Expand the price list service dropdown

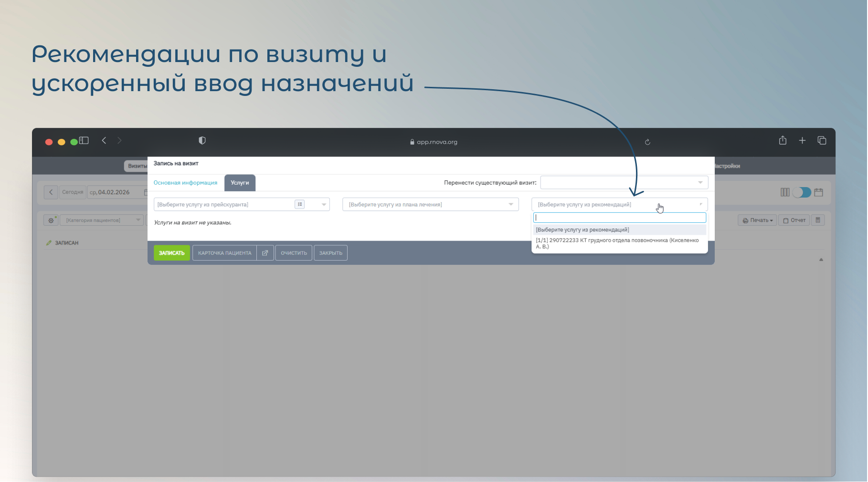tap(324, 204)
